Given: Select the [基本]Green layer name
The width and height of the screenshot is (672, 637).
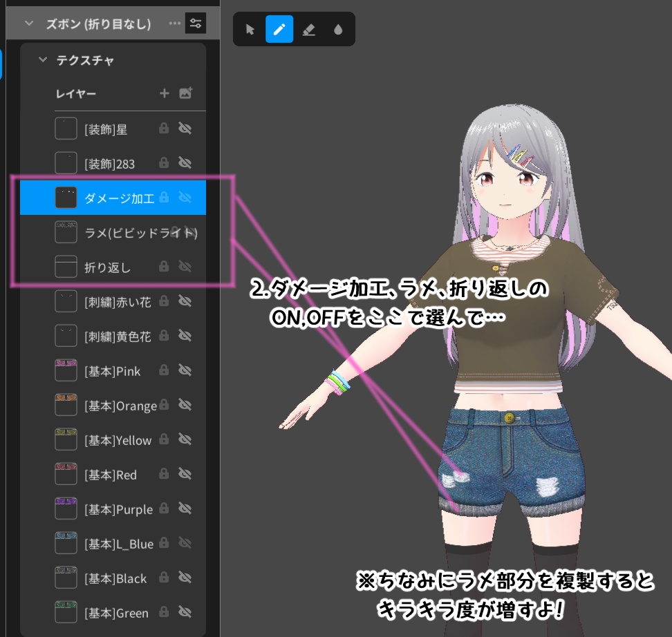Looking at the screenshot, I should point(117,614).
